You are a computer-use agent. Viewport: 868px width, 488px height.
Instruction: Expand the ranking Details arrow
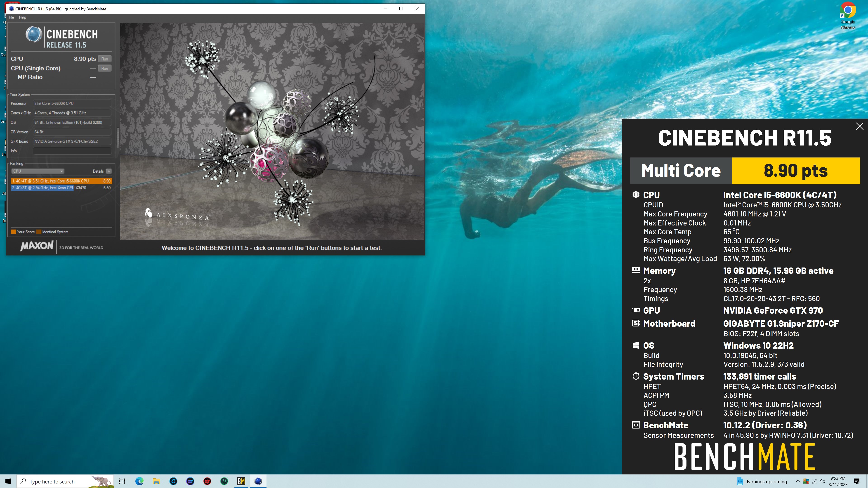[109, 171]
